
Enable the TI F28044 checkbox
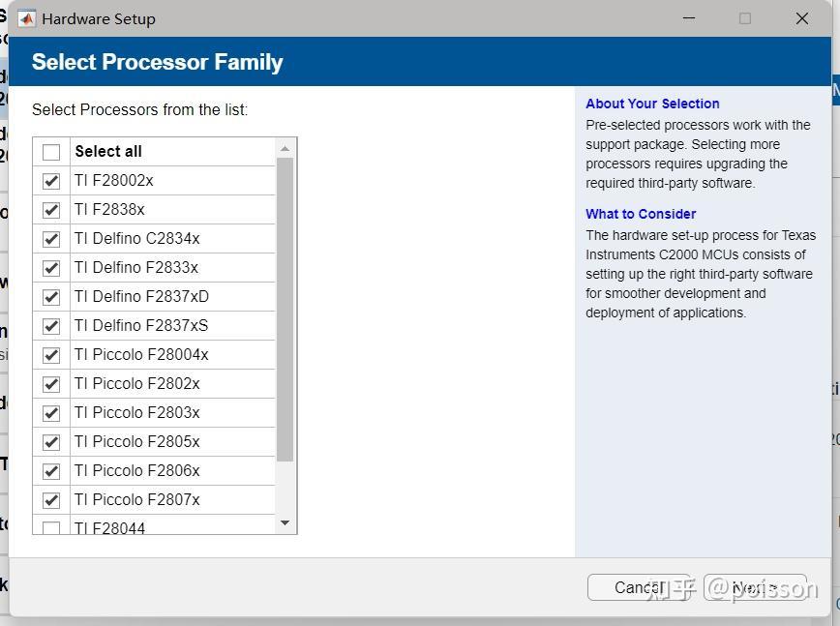[51, 528]
